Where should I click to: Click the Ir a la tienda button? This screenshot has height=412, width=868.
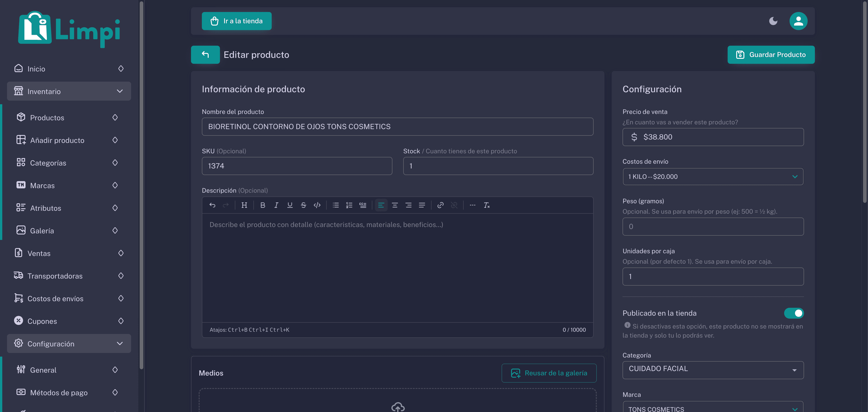coord(236,21)
